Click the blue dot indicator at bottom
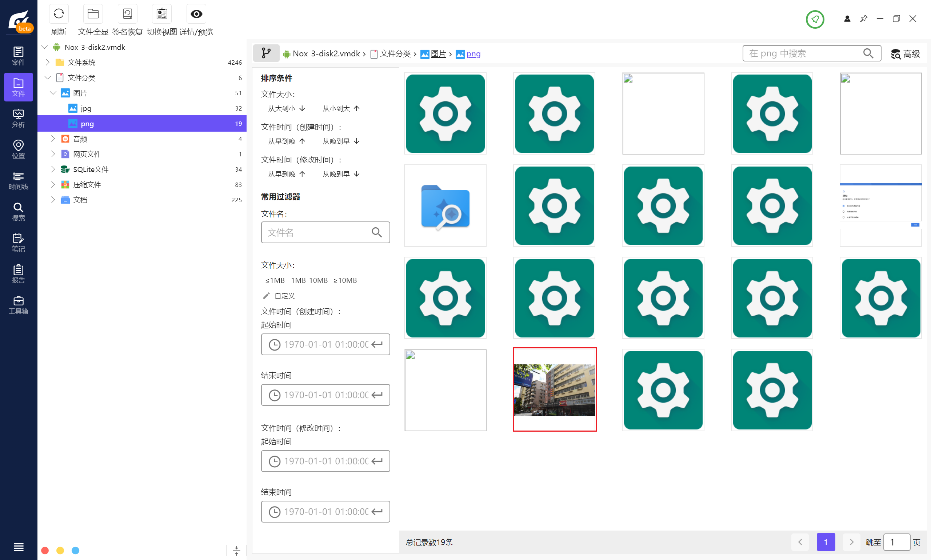 (76, 551)
